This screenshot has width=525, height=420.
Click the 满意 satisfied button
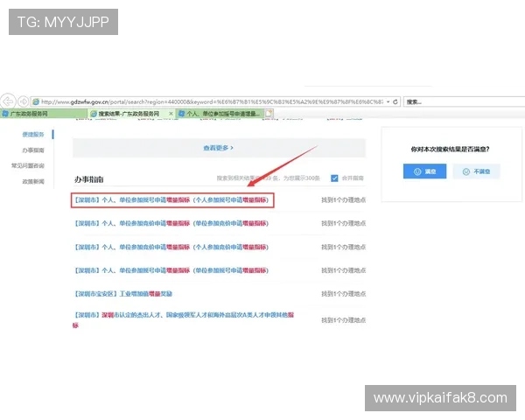(x=424, y=171)
